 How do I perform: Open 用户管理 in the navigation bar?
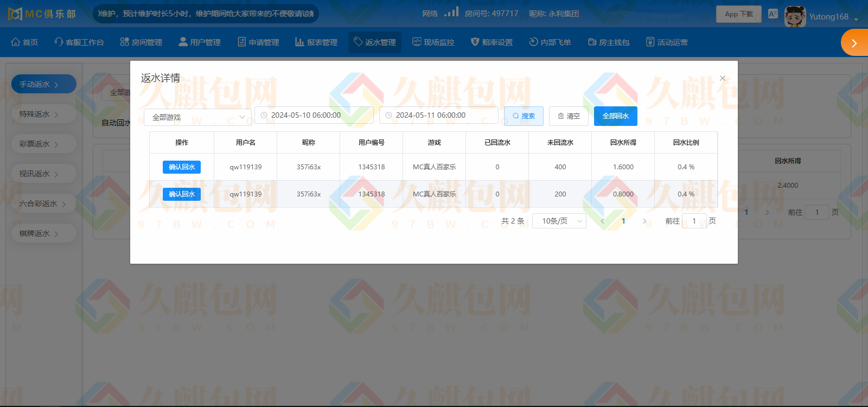coord(200,42)
